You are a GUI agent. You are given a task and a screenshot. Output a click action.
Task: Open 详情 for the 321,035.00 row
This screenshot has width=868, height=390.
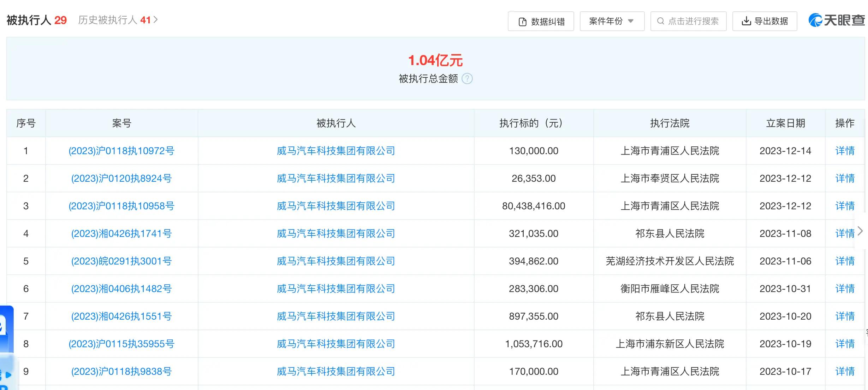pos(845,234)
